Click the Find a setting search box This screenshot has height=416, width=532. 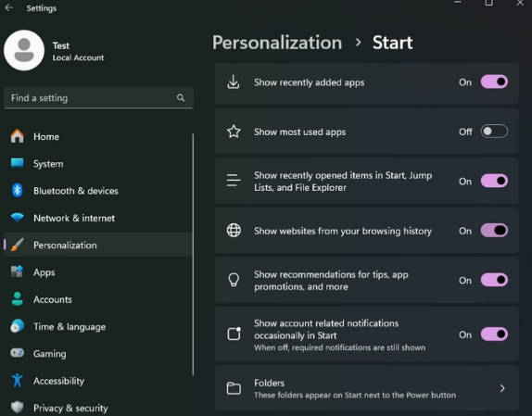tap(98, 98)
